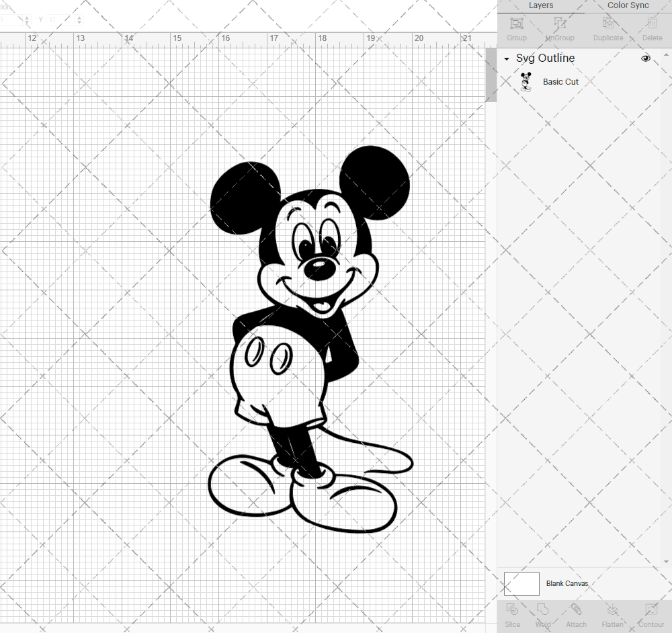Image resolution: width=672 pixels, height=633 pixels.
Task: Click the Contour tool icon
Action: [651, 610]
